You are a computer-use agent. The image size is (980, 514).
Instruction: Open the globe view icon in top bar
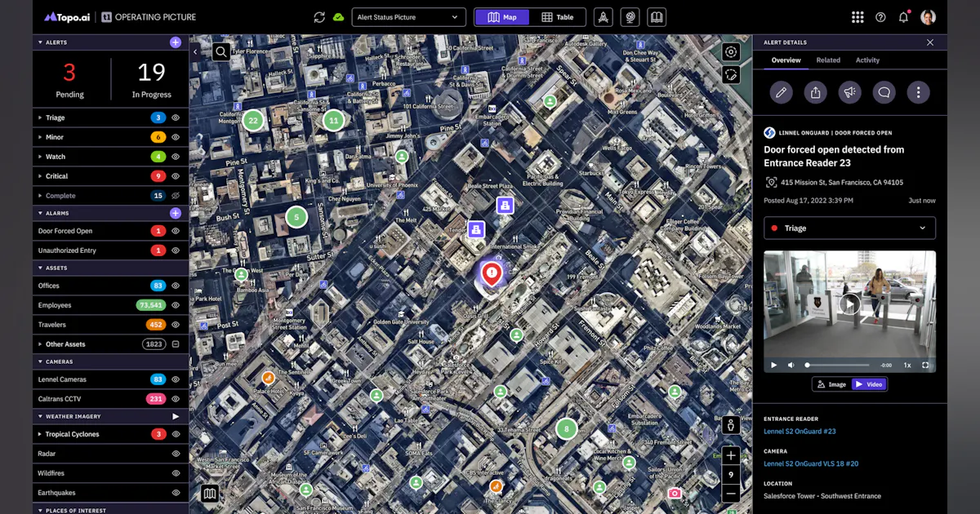[630, 17]
